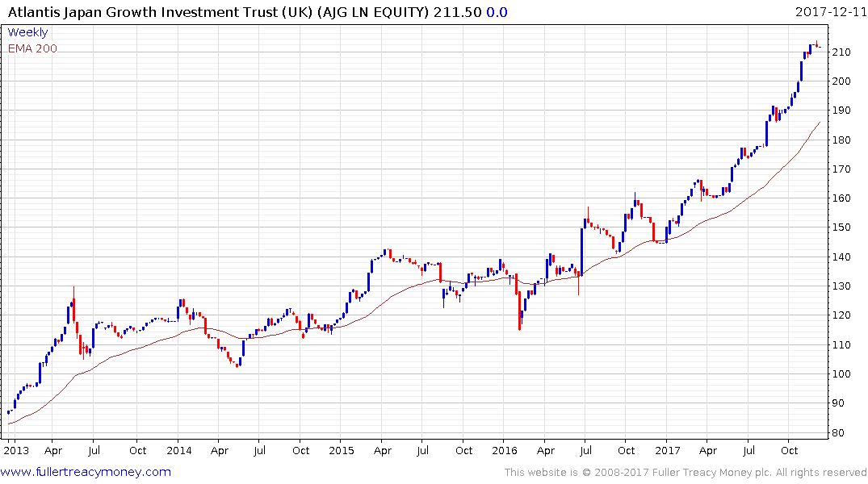Click the 110 price axis label

point(841,344)
